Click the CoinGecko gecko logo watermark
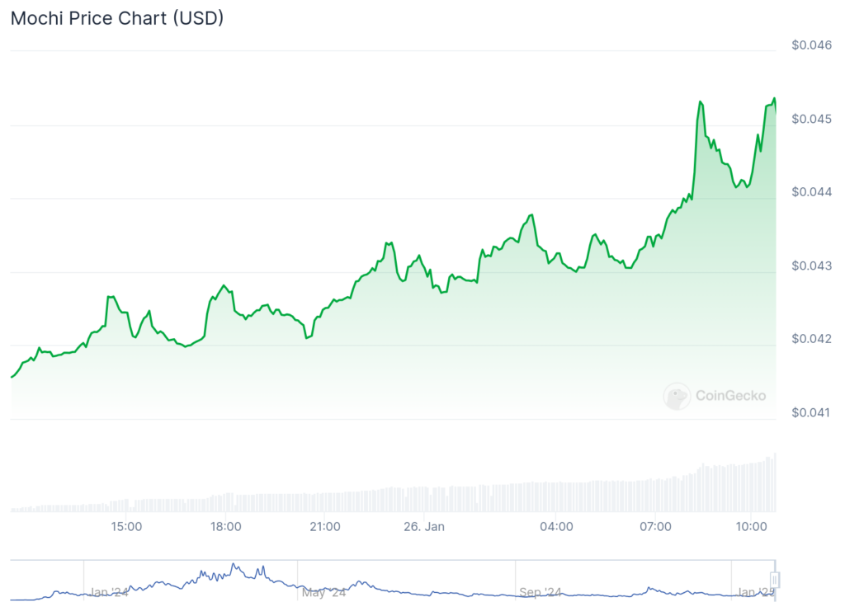Viewport: 845px width, 616px height. click(x=677, y=397)
